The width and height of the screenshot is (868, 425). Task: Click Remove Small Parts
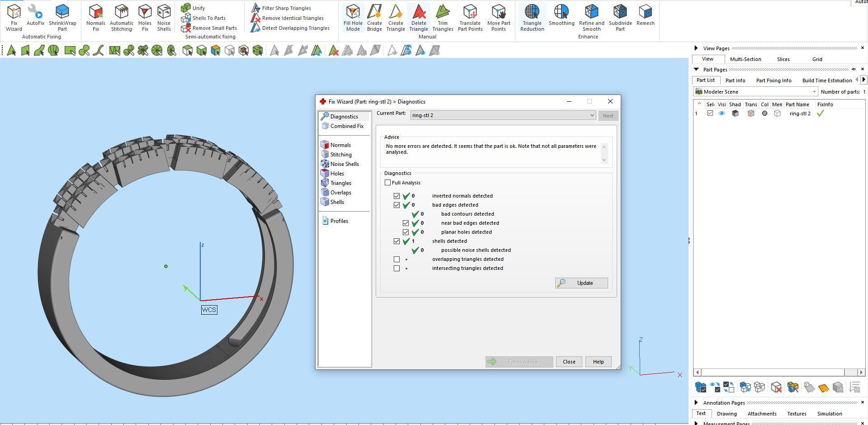209,28
